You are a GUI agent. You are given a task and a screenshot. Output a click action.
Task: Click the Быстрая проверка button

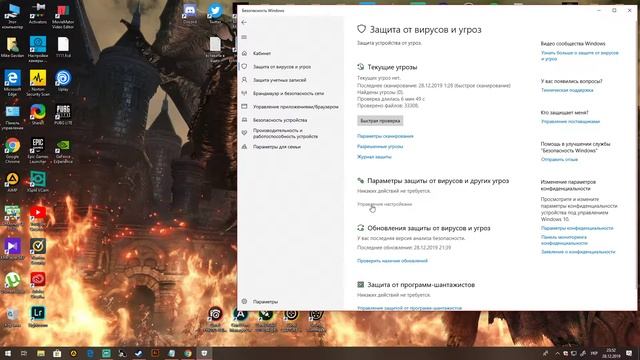pos(380,121)
